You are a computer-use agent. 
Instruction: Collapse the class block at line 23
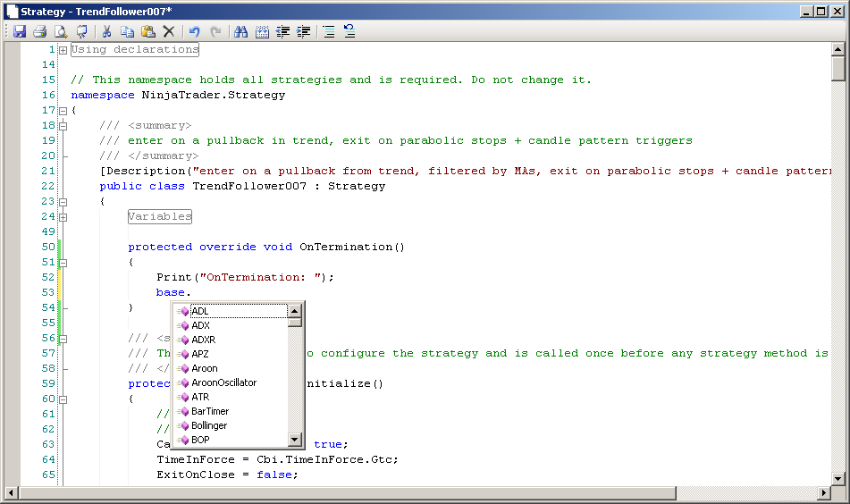(63, 202)
